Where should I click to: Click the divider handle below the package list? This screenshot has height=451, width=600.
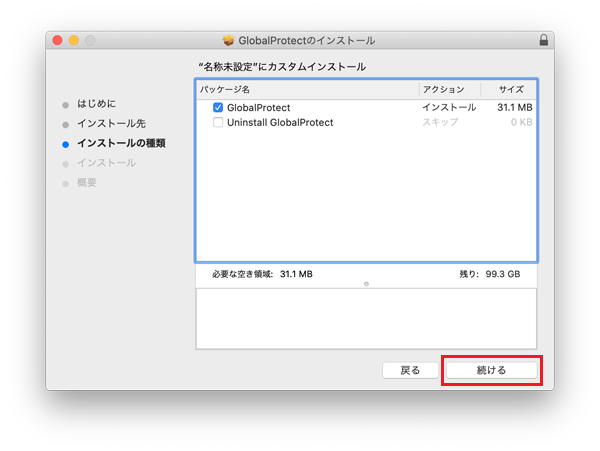point(366,283)
